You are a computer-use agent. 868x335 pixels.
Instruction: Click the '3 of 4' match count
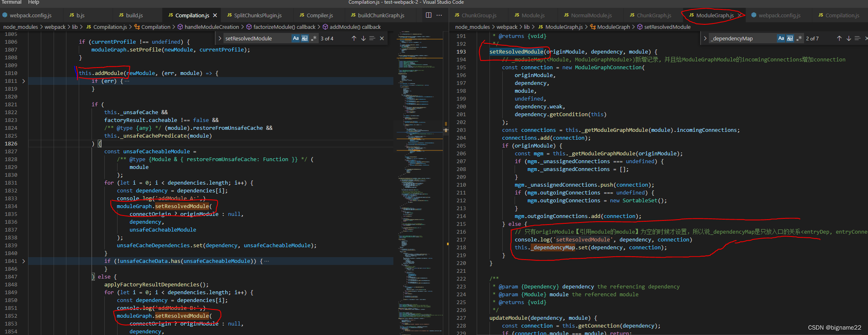[327, 38]
